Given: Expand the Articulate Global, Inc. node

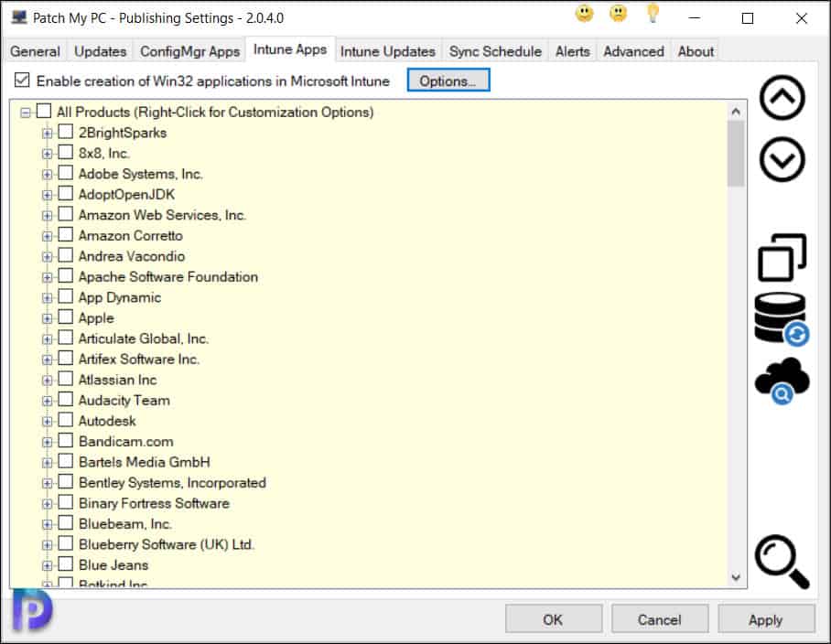Looking at the screenshot, I should (48, 339).
